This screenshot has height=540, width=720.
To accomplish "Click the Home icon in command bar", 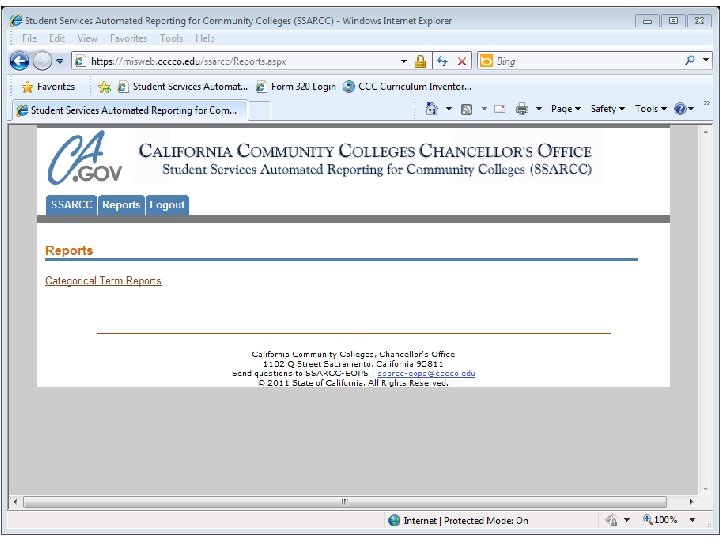I will [432, 109].
